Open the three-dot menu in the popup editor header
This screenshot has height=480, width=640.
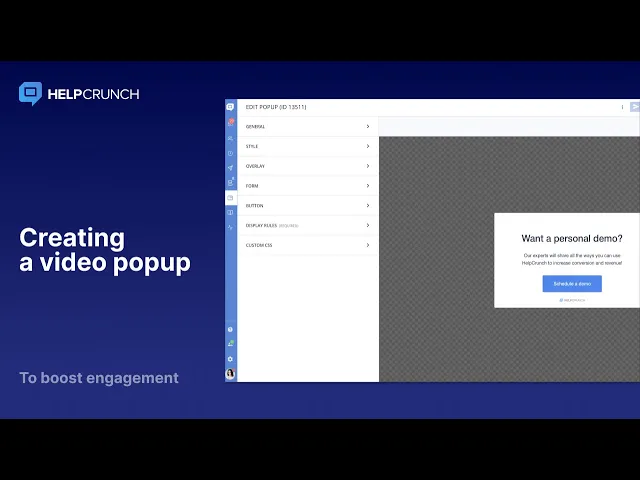click(x=622, y=107)
